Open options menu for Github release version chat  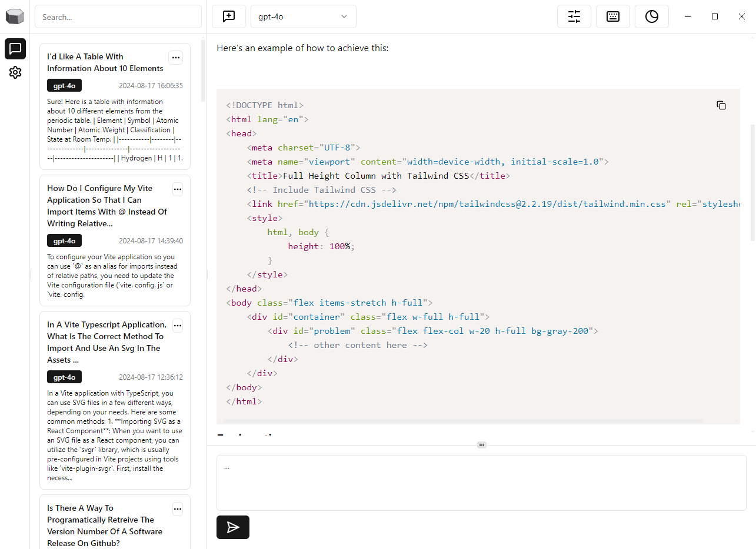click(178, 508)
